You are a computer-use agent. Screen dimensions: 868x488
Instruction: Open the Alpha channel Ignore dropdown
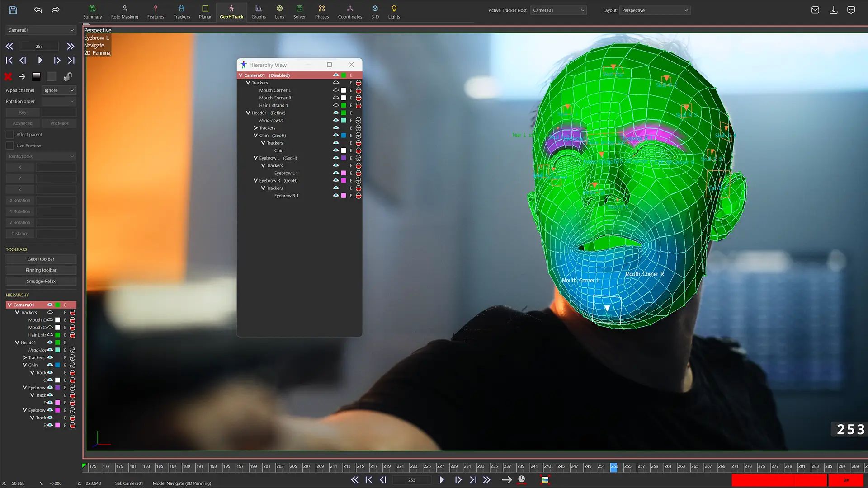click(x=59, y=90)
